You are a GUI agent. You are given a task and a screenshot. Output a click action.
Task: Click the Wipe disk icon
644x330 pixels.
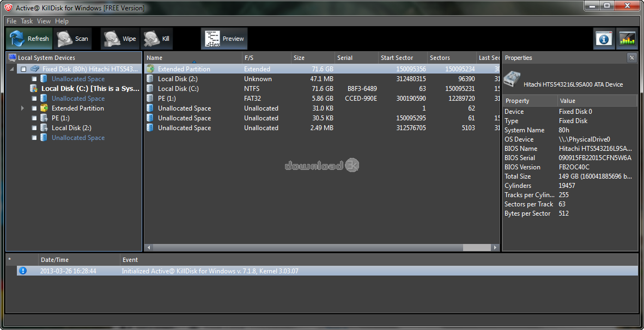(x=112, y=39)
